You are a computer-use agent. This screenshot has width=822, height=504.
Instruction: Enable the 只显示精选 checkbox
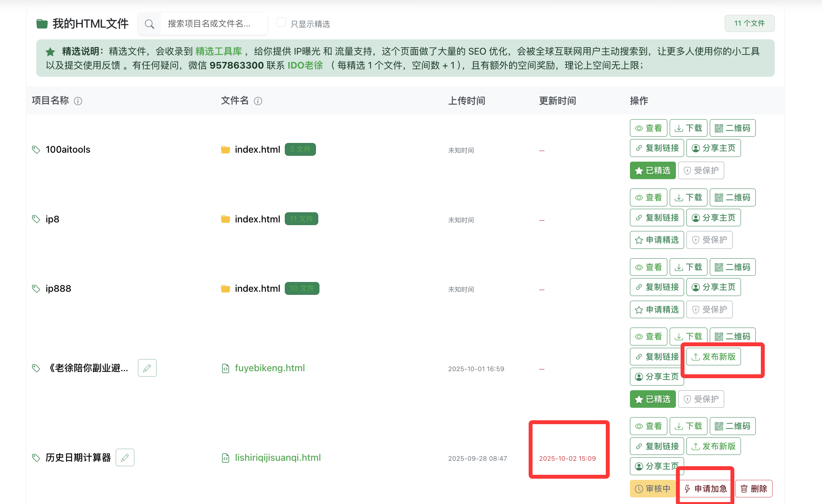click(281, 23)
